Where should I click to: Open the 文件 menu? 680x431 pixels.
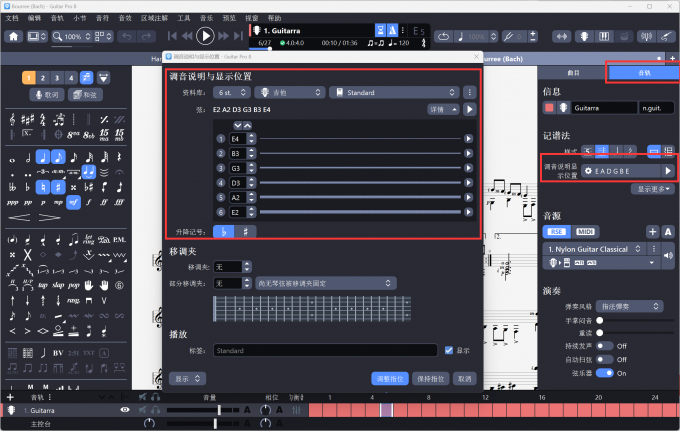pyautogui.click(x=12, y=18)
